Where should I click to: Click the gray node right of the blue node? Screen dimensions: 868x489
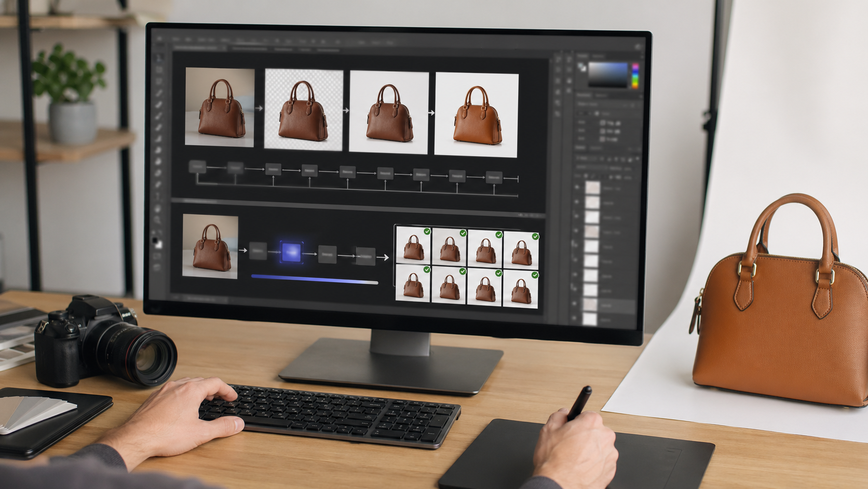pyautogui.click(x=327, y=254)
